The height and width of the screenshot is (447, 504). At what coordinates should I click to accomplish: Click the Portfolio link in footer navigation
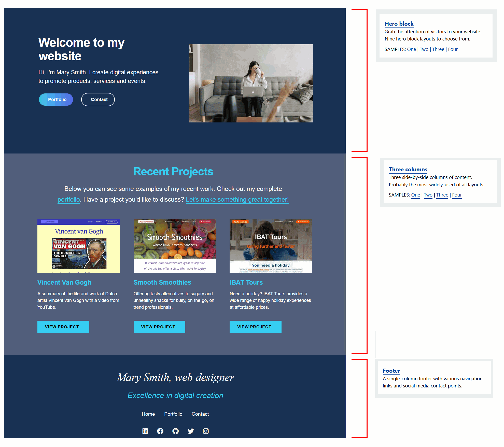(173, 413)
